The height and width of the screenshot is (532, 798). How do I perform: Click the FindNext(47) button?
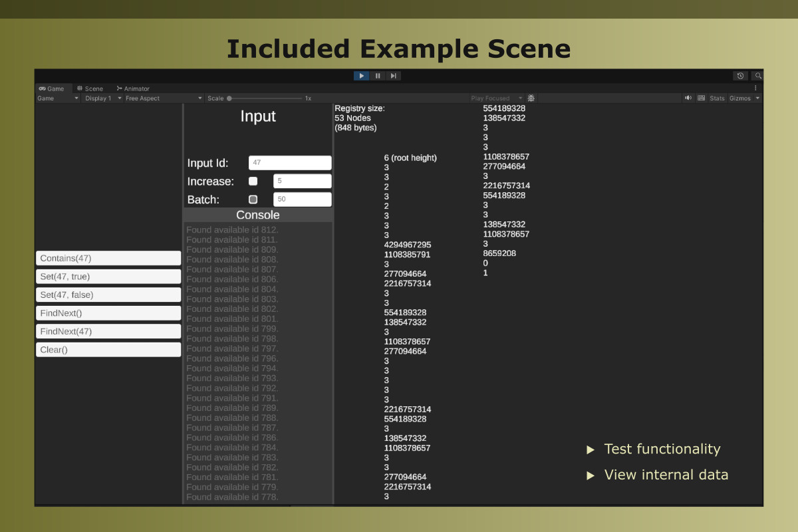pos(108,331)
